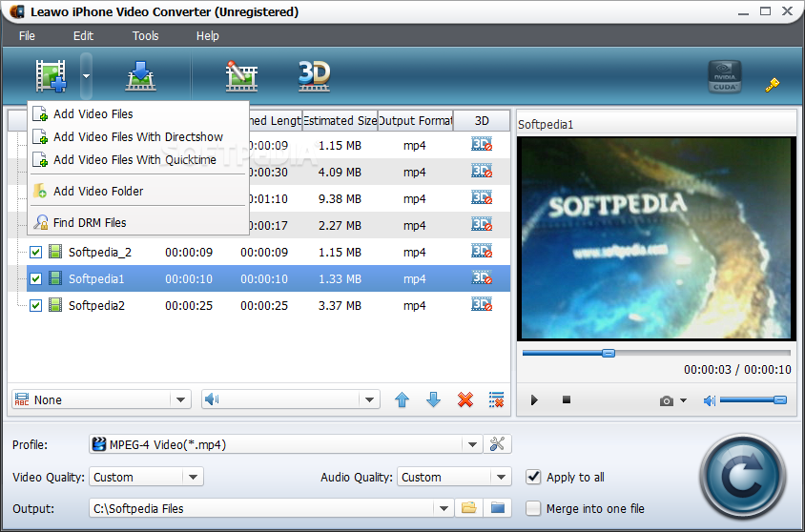Choose Add Video Files menu entry
Screen dimensions: 805x532
(x=137, y=113)
